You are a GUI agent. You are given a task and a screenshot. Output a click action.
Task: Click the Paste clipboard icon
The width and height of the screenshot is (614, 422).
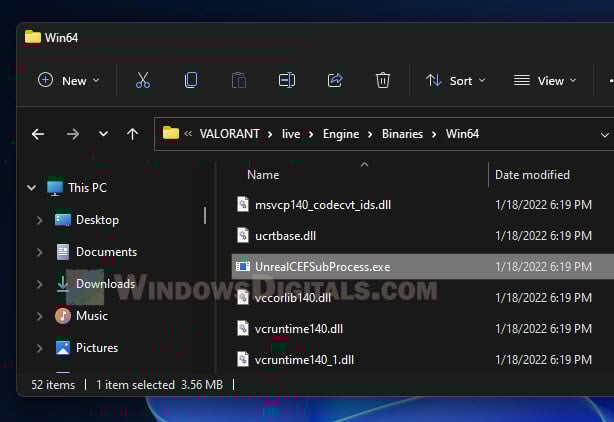[239, 80]
